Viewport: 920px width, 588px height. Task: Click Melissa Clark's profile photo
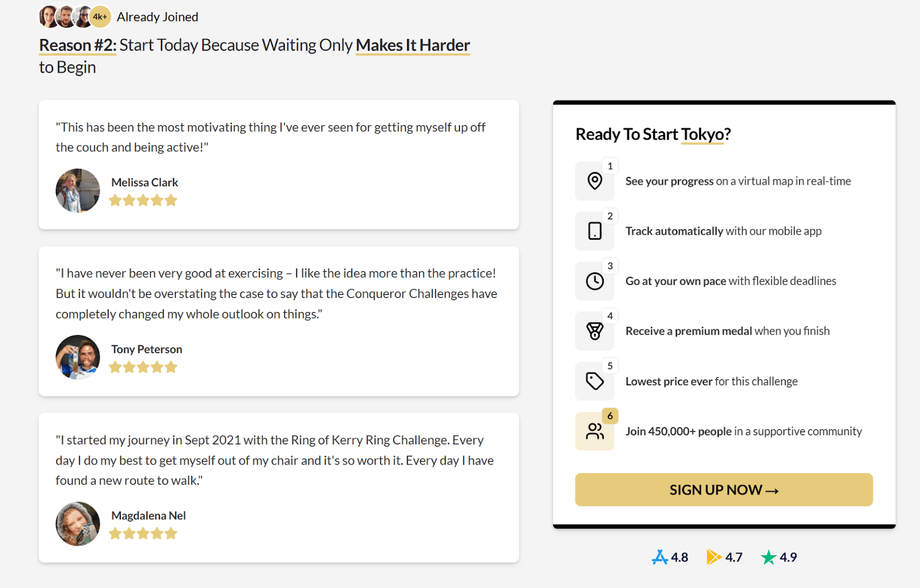click(78, 190)
